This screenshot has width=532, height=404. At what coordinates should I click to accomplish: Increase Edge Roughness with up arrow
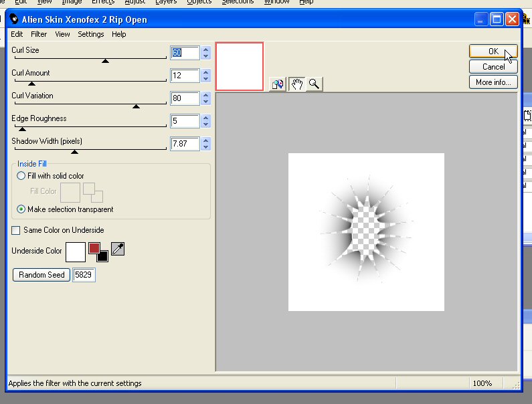point(205,118)
